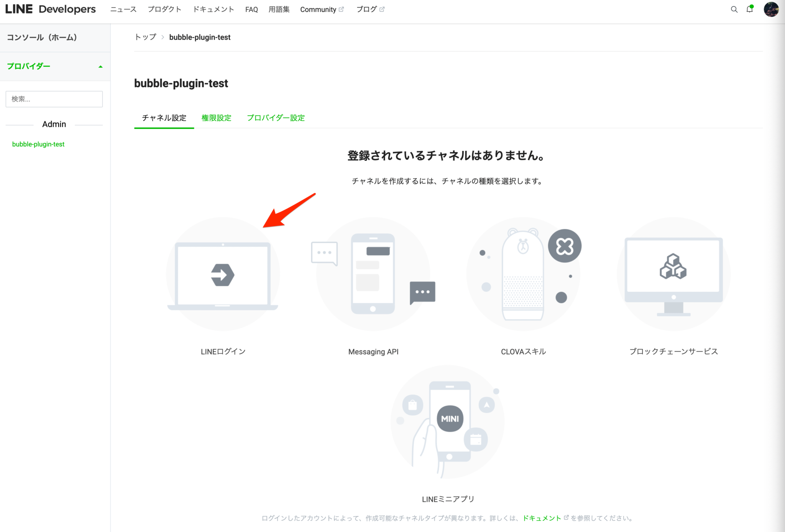Switch to the 権限設定 tab
The image size is (785, 532).
point(216,118)
